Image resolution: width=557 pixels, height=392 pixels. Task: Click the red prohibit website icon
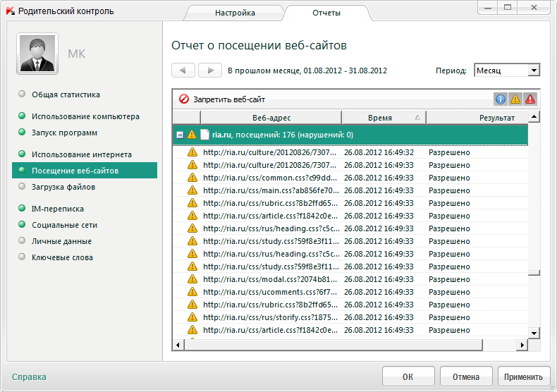click(x=183, y=99)
